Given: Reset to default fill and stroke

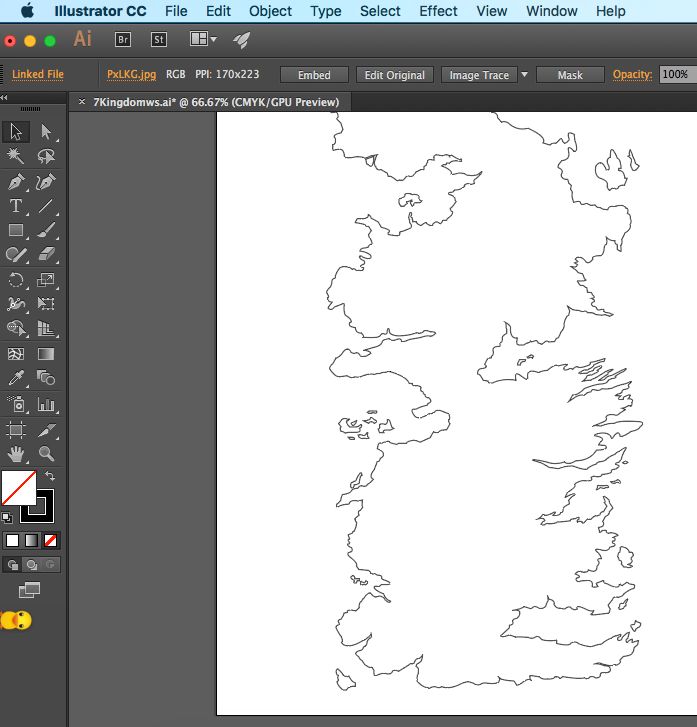Looking at the screenshot, I should pyautogui.click(x=6, y=517).
